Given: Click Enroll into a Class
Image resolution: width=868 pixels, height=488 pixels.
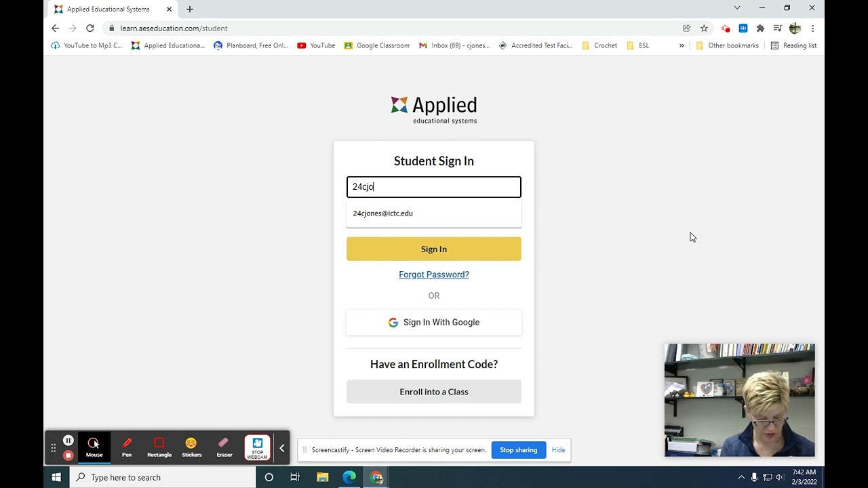Looking at the screenshot, I should tap(434, 392).
